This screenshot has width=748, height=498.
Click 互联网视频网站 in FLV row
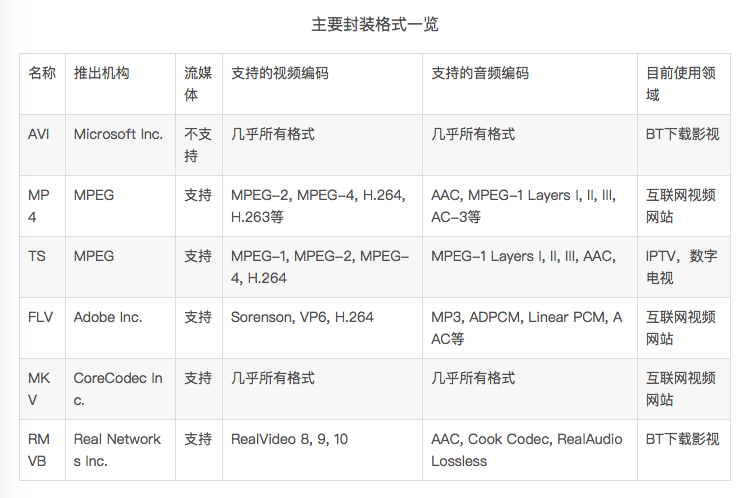point(684,328)
